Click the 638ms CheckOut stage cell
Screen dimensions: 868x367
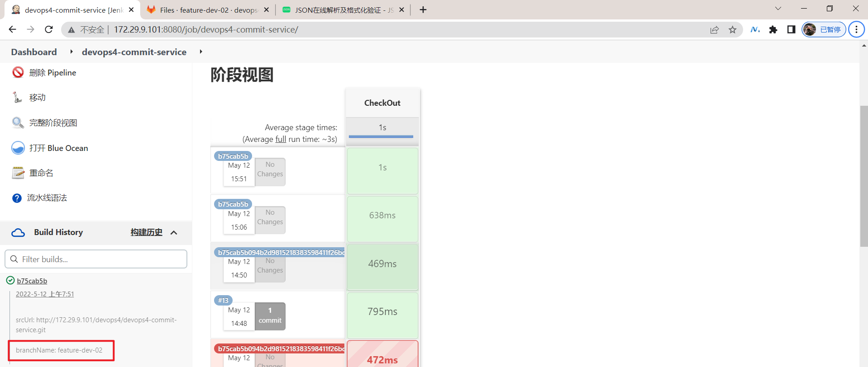pyautogui.click(x=382, y=219)
